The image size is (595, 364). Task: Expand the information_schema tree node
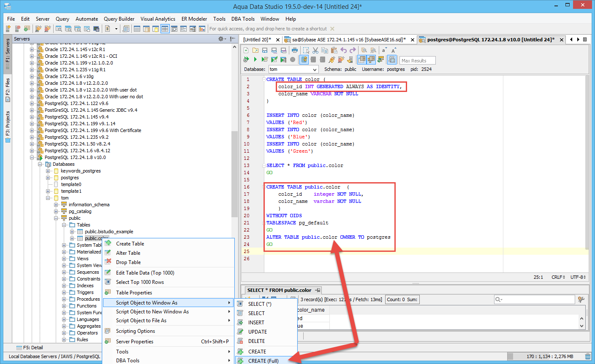[x=56, y=205]
